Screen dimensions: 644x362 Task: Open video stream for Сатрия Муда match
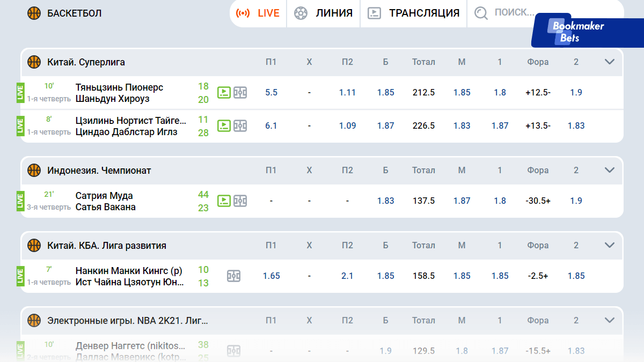224,201
